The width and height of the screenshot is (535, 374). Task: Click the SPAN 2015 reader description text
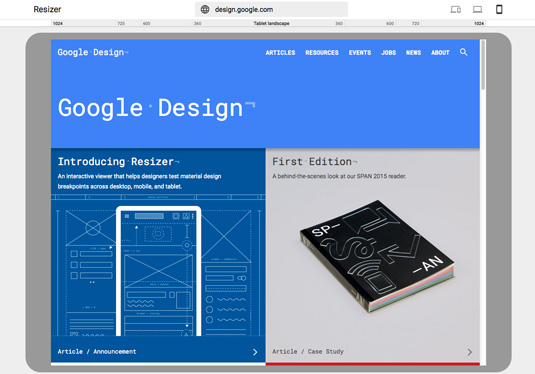pos(339,176)
